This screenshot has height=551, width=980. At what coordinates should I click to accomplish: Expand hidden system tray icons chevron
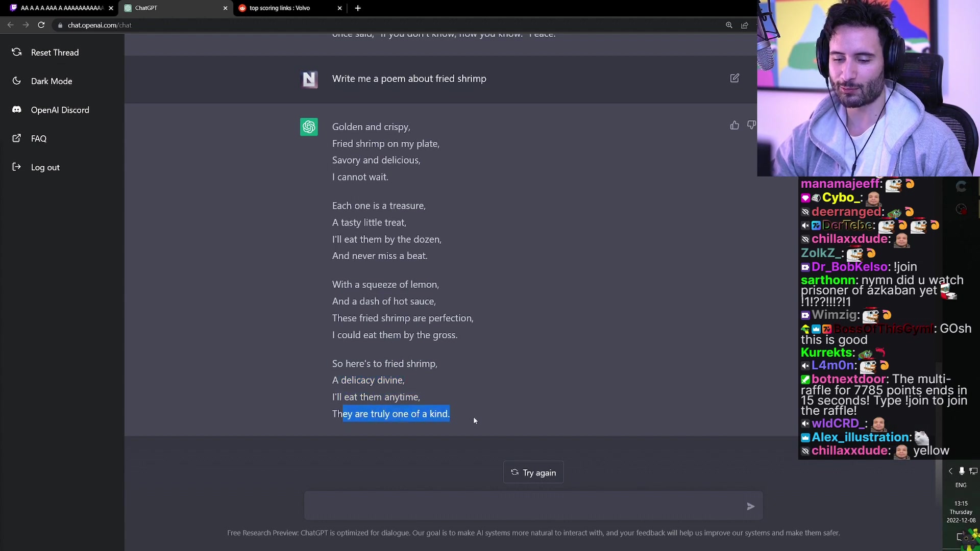click(950, 471)
